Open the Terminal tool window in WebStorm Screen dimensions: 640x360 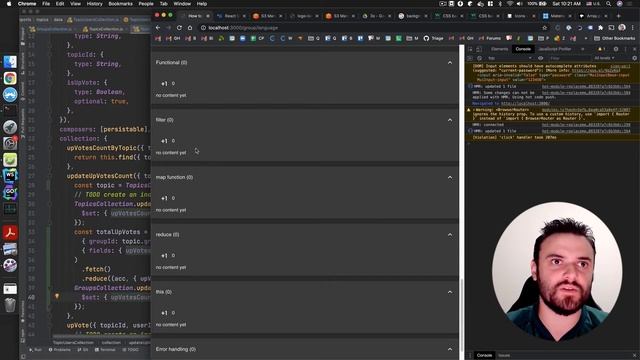click(105, 350)
